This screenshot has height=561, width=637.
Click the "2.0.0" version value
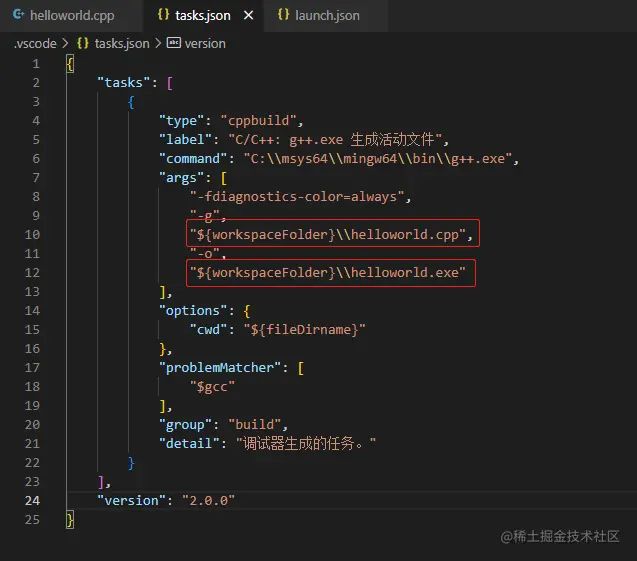coord(208,500)
